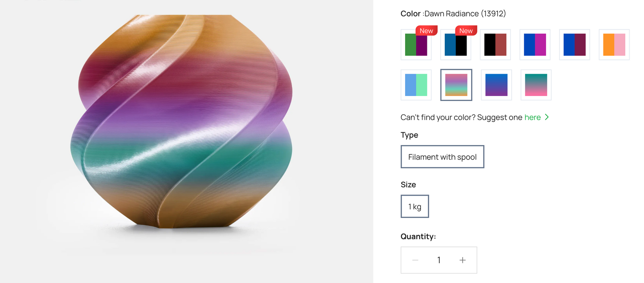Choose the blue and black color swatch

point(455,45)
